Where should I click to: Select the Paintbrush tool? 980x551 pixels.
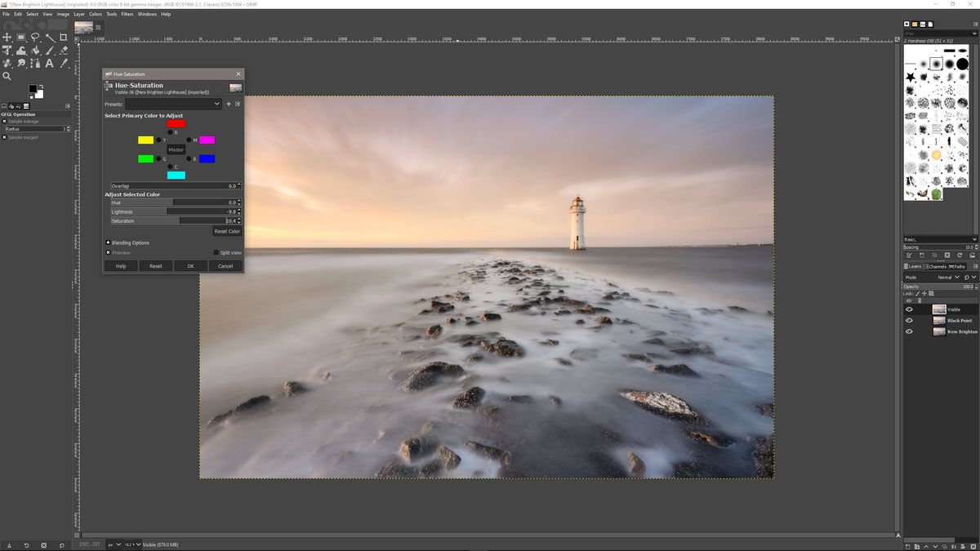tap(51, 50)
